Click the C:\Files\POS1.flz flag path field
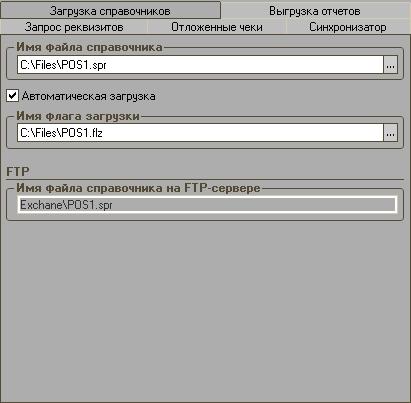The image size is (411, 403). [x=200, y=133]
